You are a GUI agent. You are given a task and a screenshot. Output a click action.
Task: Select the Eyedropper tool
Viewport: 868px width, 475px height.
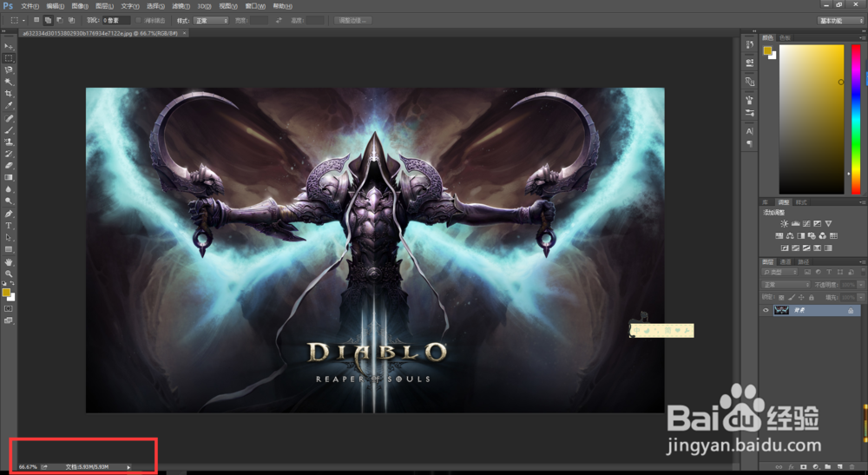click(x=9, y=105)
